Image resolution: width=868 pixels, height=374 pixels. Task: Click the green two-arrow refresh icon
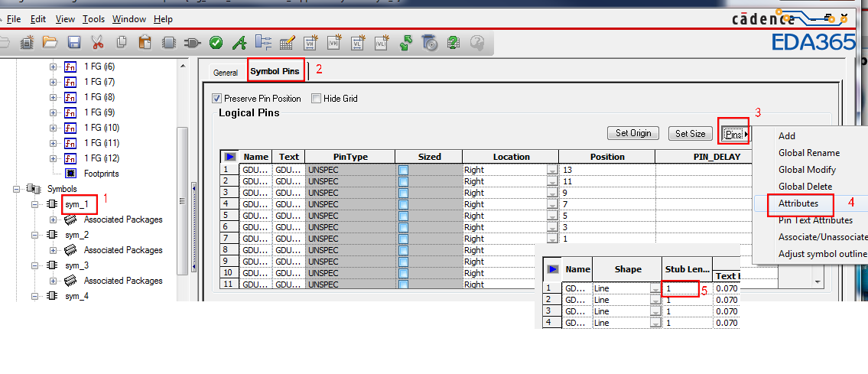pos(406,42)
